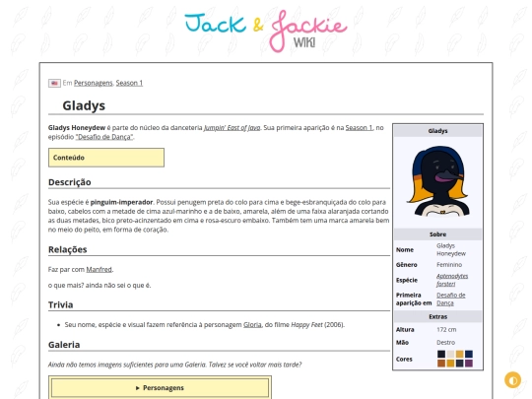Select the beige color swatch

click(450, 355)
